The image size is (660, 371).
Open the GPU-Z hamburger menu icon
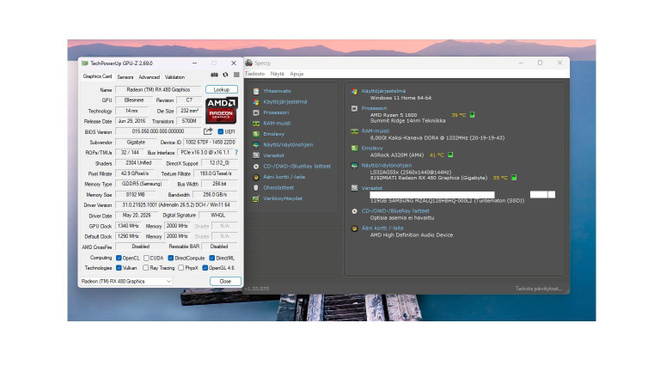pos(237,75)
